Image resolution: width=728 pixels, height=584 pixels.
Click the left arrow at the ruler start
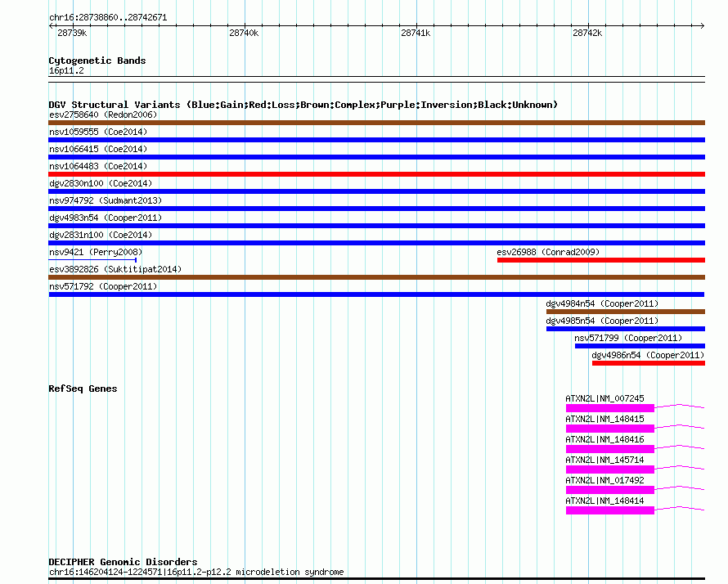(x=51, y=26)
